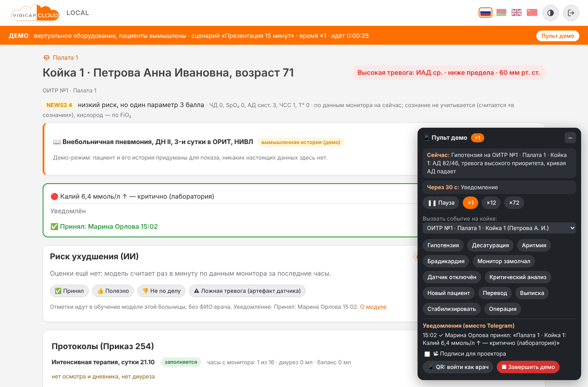Open the Пульт демо button in orange bar
Image resolution: width=588 pixels, height=387 pixels.
558,36
